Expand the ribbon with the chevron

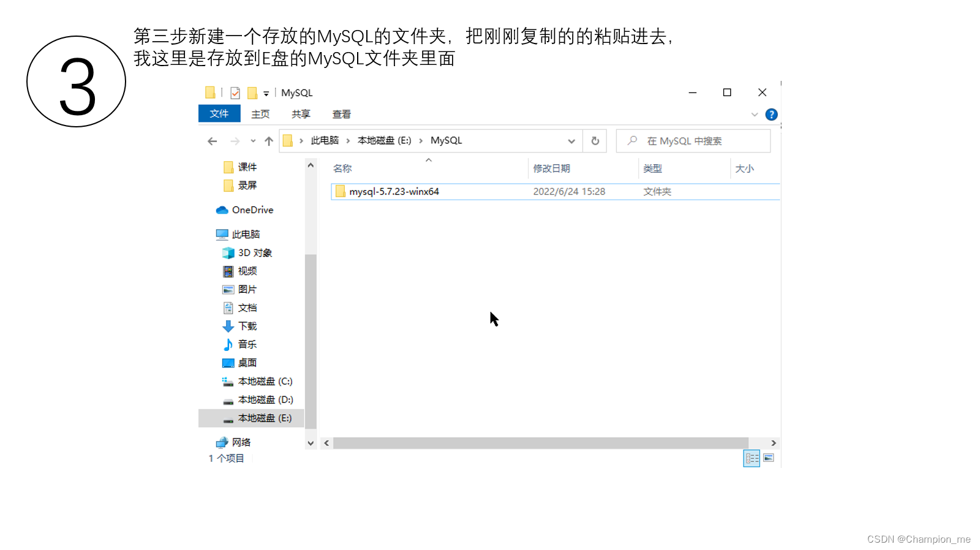pos(755,115)
